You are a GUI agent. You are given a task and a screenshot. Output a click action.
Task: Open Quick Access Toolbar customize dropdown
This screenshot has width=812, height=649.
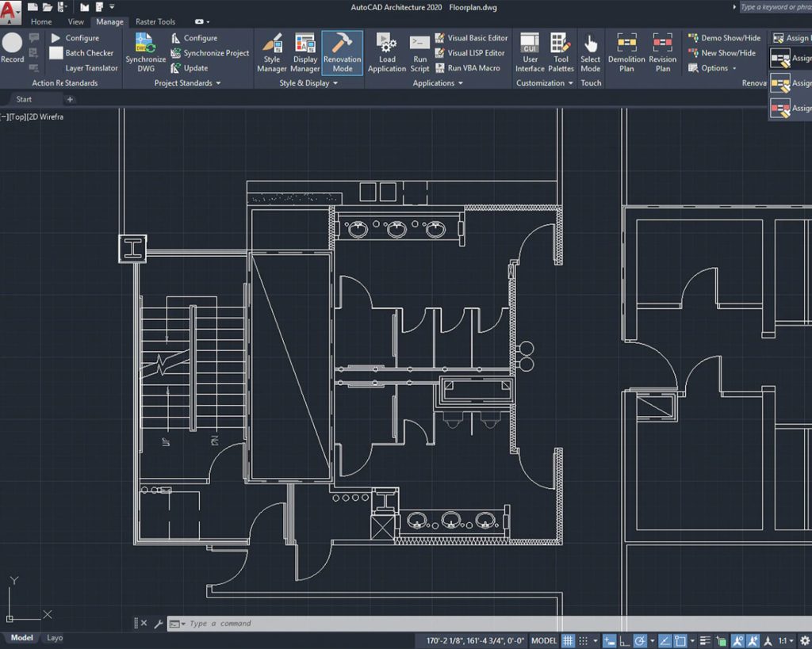point(112,6)
